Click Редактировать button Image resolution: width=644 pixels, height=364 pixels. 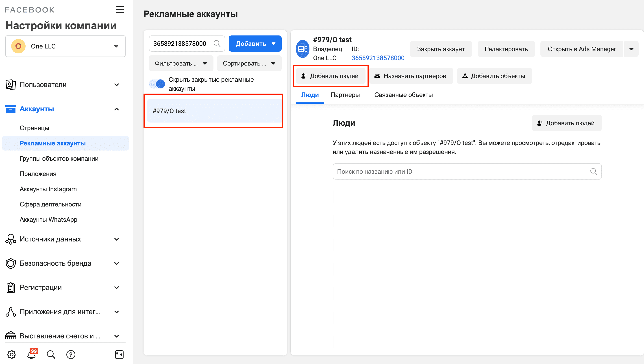tap(506, 49)
